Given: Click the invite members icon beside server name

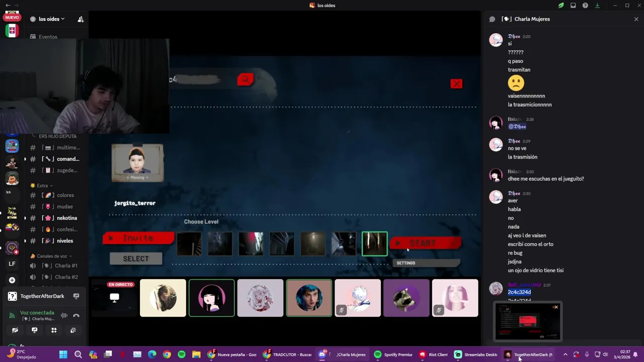Looking at the screenshot, I should click(80, 19).
